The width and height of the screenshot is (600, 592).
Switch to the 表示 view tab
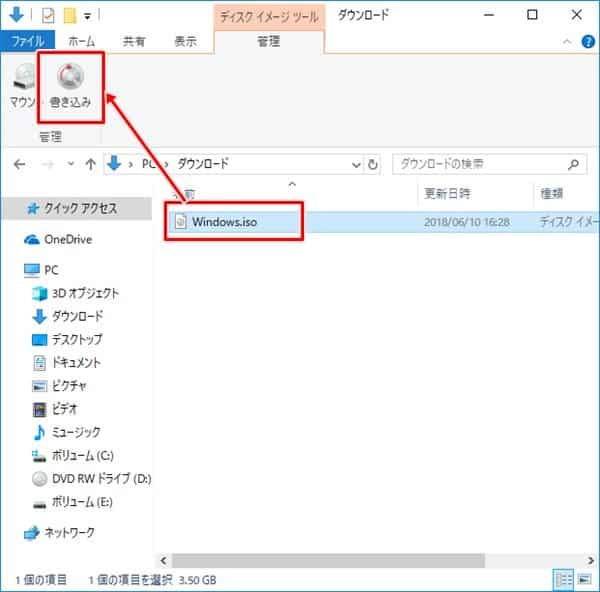point(185,42)
